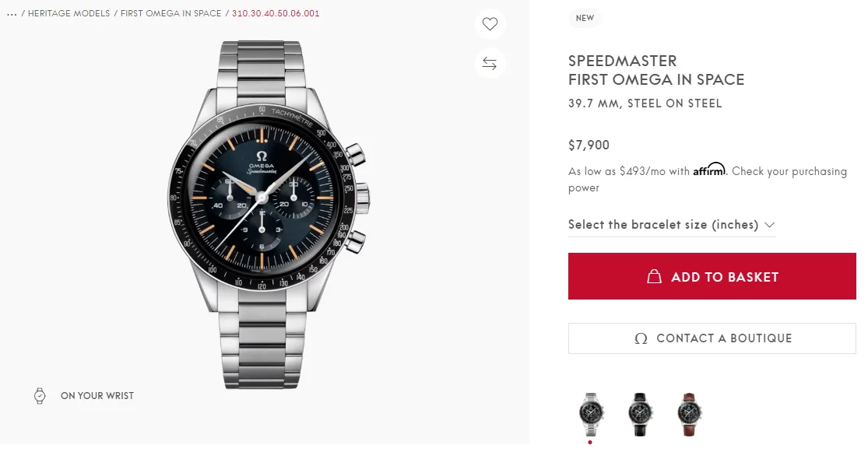Select the brown leather strap variant thumbnail
868x452 pixels.
[x=690, y=413]
